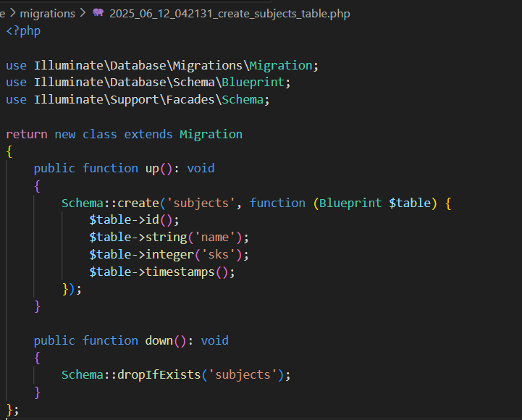The width and height of the screenshot is (522, 420).
Task: Open the migrations folder breadcrumb
Action: [x=47, y=13]
